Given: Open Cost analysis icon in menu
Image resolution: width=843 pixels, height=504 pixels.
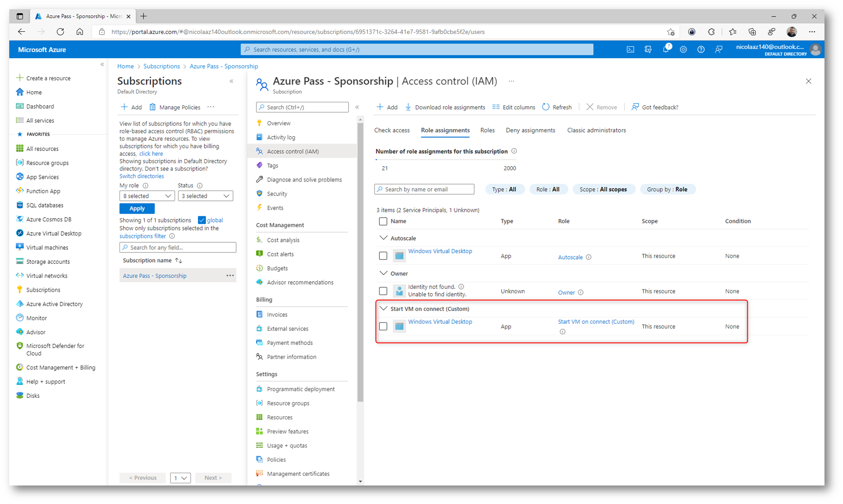Looking at the screenshot, I should pos(259,240).
